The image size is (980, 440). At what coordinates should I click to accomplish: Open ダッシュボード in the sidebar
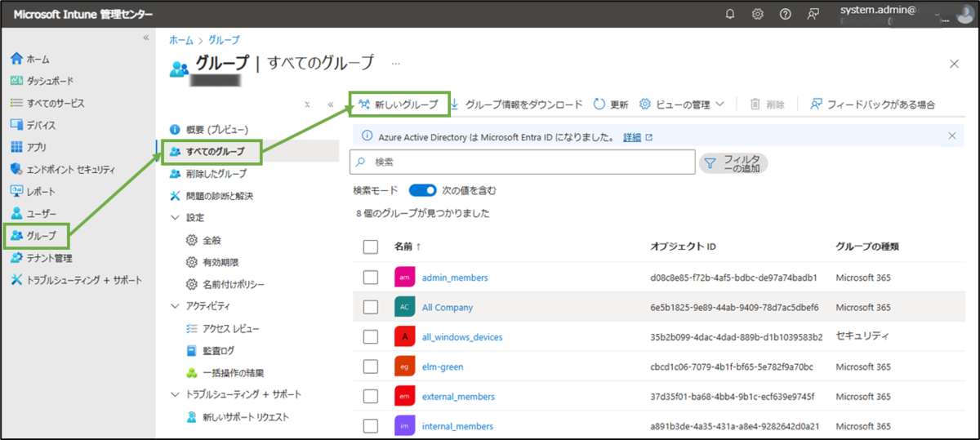(42, 81)
